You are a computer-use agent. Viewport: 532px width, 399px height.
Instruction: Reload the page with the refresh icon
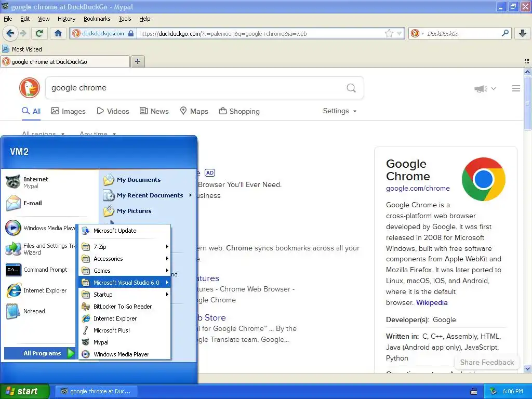coord(39,33)
